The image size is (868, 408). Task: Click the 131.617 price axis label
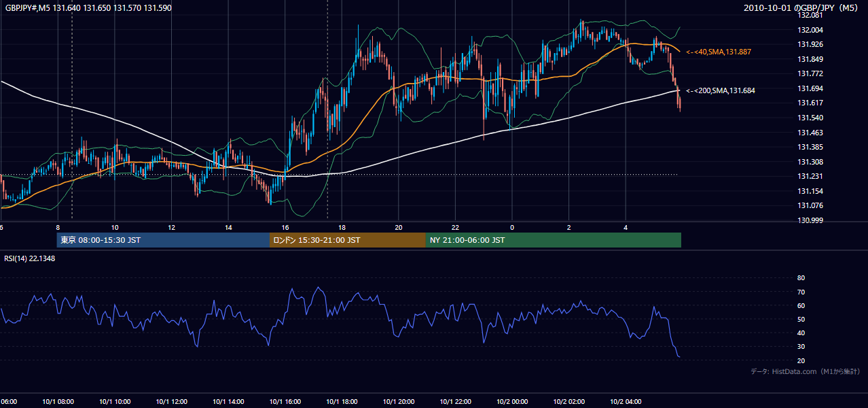pos(810,103)
